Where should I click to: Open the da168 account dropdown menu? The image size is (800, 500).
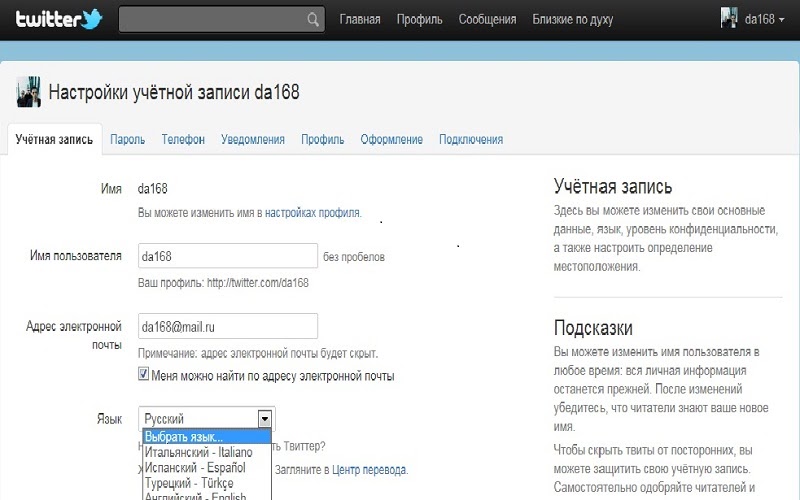click(764, 19)
